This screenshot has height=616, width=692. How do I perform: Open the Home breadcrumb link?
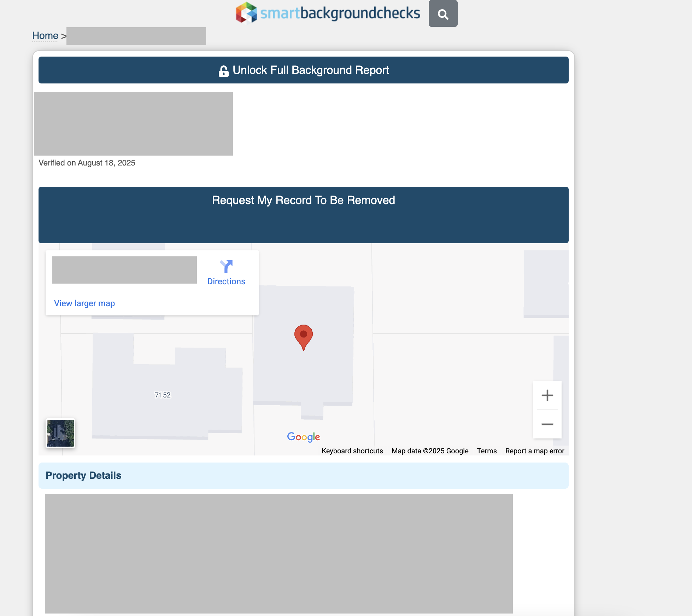[45, 36]
